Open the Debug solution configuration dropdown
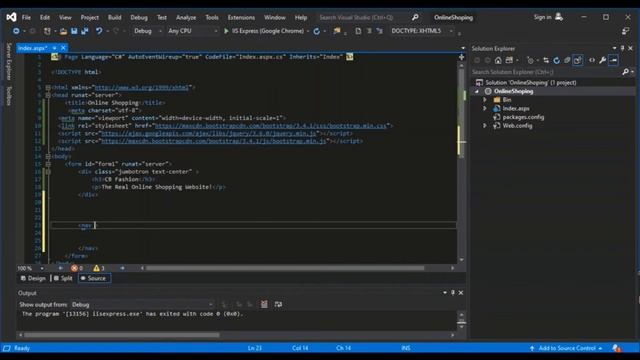Viewport: 640px width, 360px height. 147,31
